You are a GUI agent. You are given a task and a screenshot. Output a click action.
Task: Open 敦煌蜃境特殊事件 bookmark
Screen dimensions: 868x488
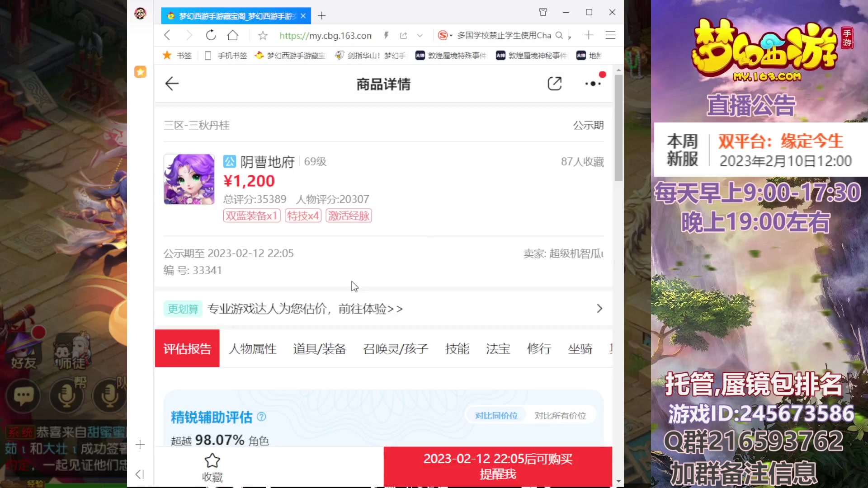pyautogui.click(x=451, y=56)
